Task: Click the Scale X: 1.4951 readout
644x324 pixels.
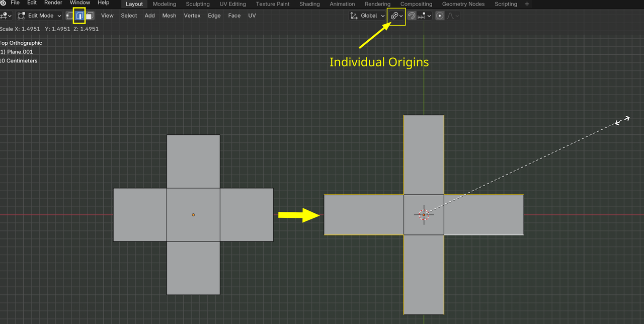Action: tap(19, 29)
